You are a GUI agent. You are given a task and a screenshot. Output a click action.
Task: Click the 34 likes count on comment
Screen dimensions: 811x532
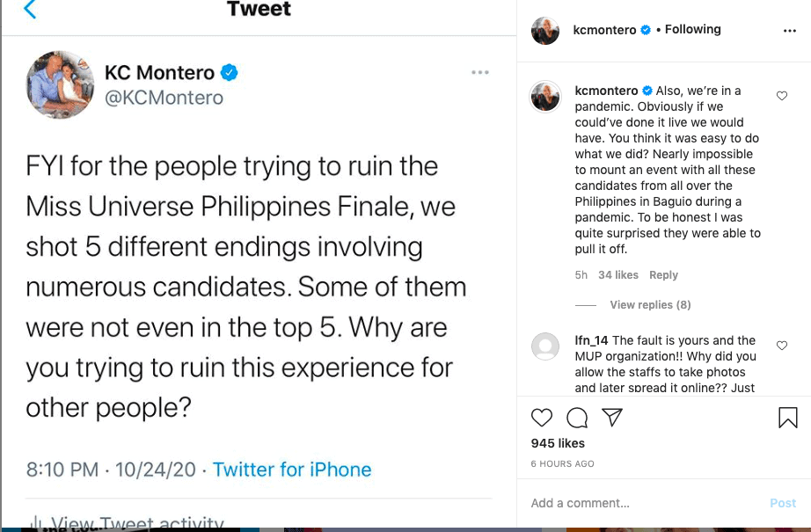click(618, 275)
